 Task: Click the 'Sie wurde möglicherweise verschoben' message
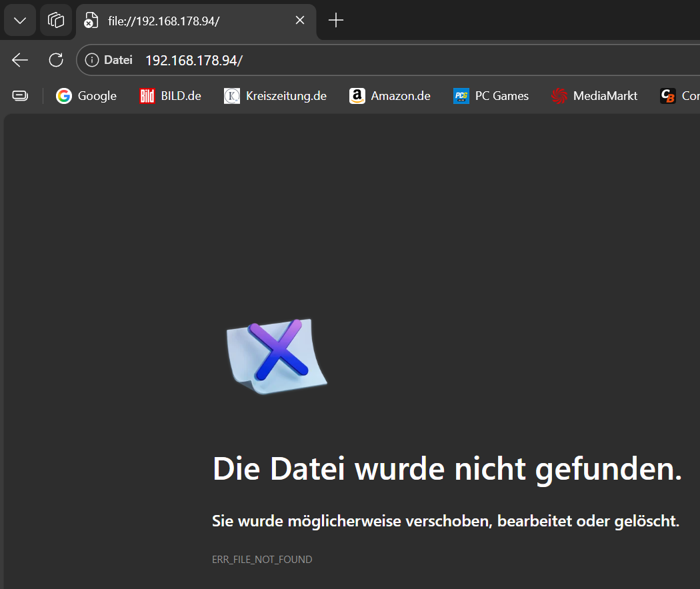pyautogui.click(x=445, y=521)
